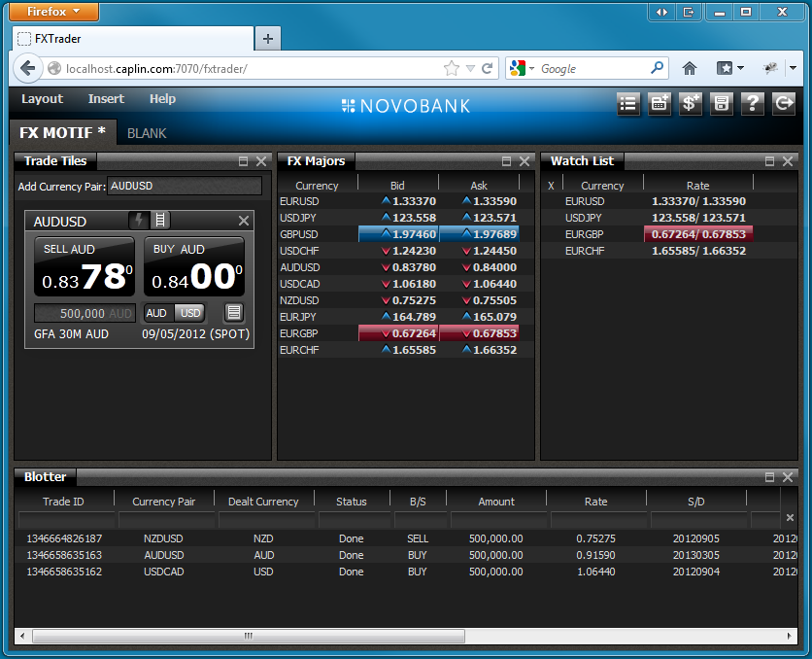Click the SELL AUD price button
Viewport: 812px width, 659px height.
(85, 267)
